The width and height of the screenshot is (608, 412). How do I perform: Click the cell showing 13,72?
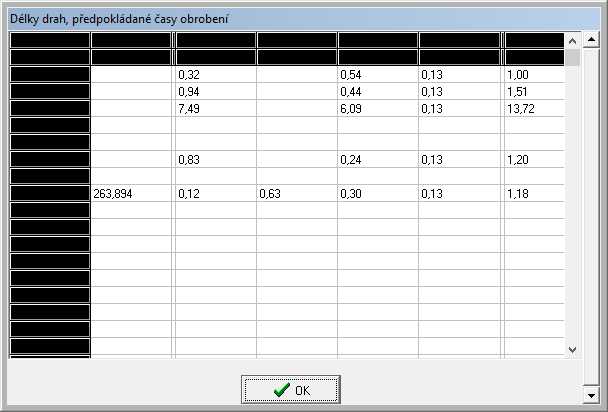click(534, 109)
